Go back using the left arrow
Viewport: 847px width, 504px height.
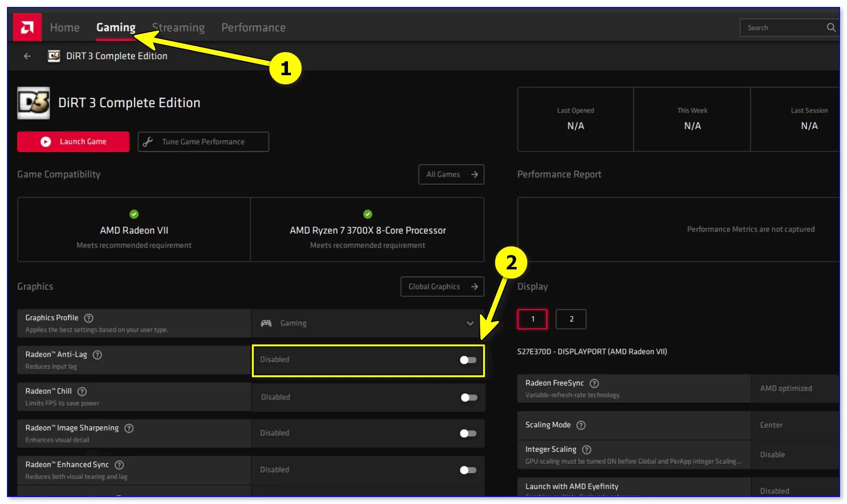[x=27, y=56]
